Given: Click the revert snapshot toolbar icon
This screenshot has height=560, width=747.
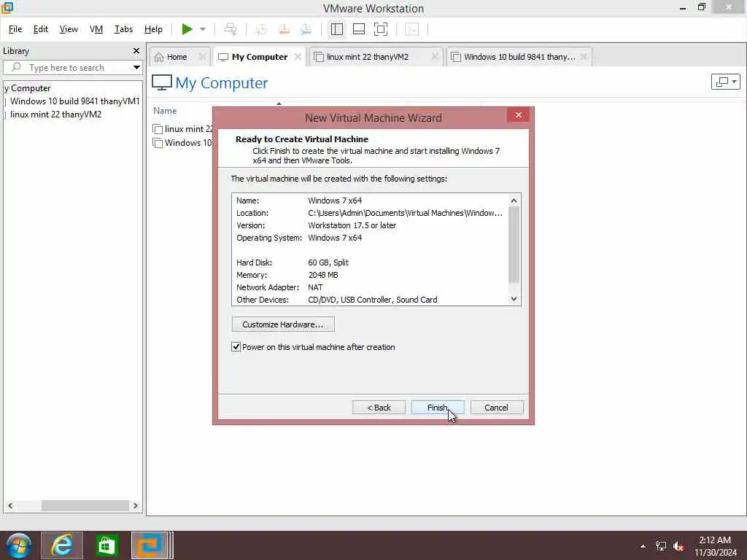Looking at the screenshot, I should [284, 29].
